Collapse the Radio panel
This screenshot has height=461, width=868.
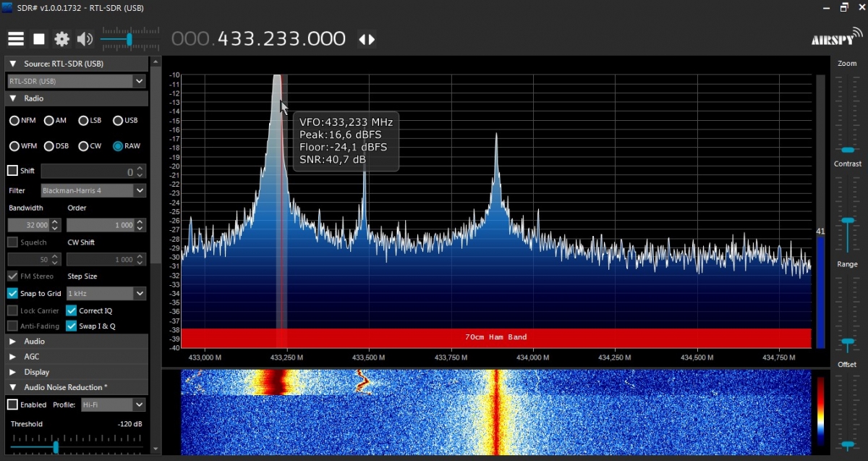pos(13,98)
